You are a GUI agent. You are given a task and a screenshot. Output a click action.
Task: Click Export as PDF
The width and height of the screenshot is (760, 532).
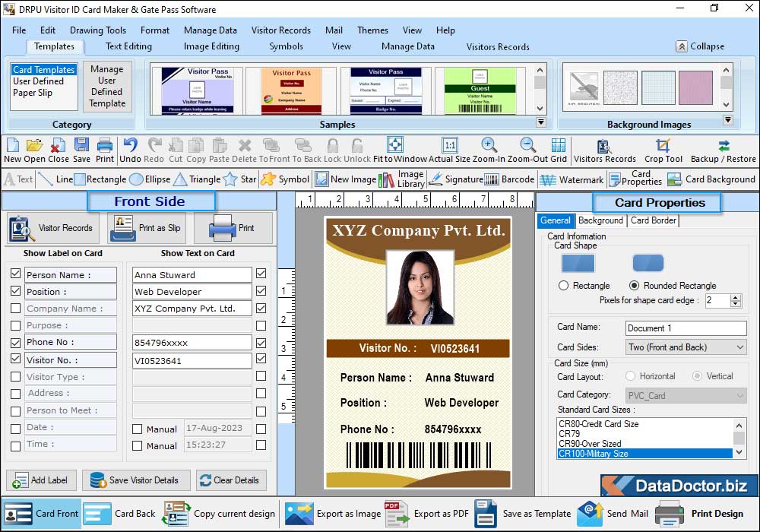click(427, 514)
